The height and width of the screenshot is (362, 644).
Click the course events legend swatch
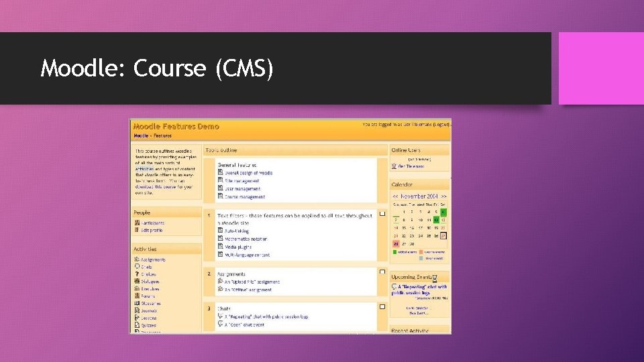(421, 252)
